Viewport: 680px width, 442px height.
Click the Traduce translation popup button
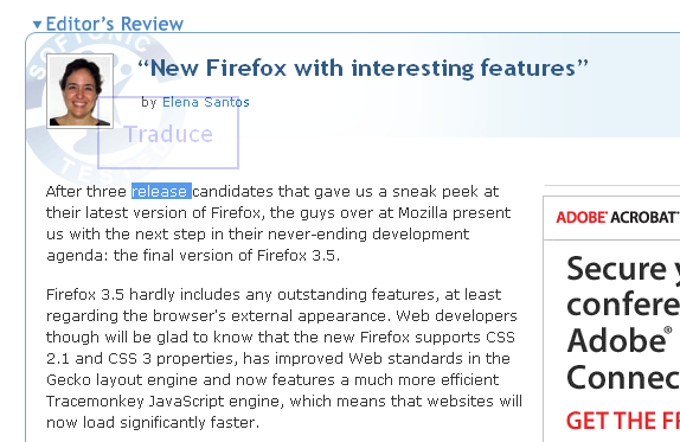tap(168, 134)
